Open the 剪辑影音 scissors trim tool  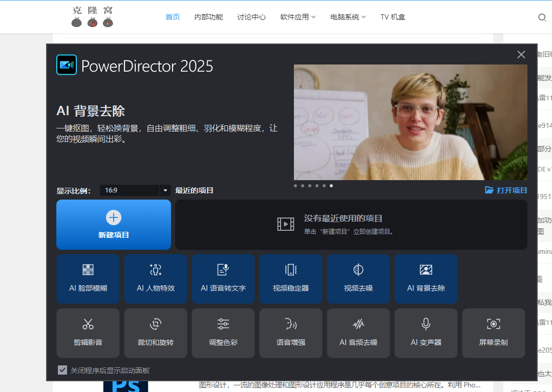(x=88, y=333)
